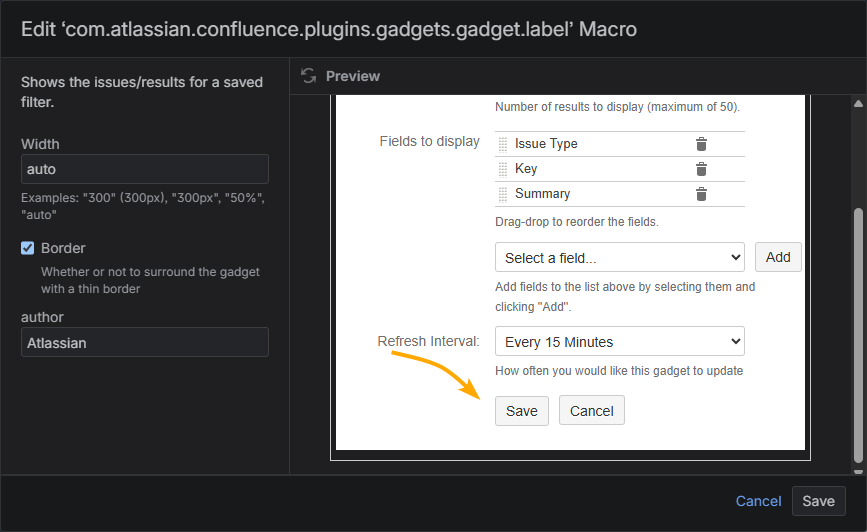Focus the author text field

coord(144,343)
